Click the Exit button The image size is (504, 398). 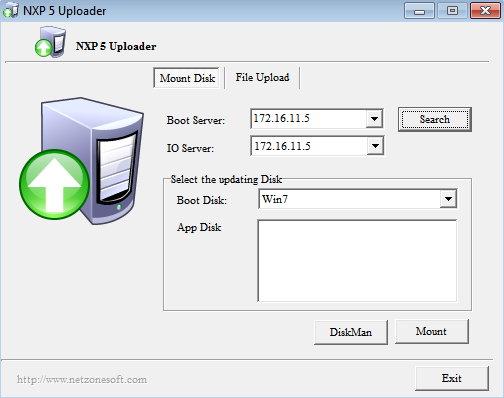(452, 378)
